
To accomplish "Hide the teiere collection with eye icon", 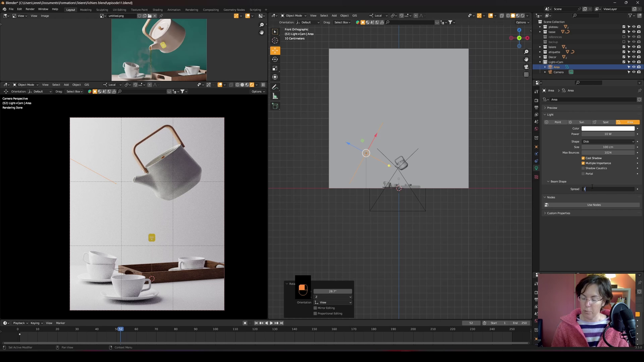I will [634, 47].
